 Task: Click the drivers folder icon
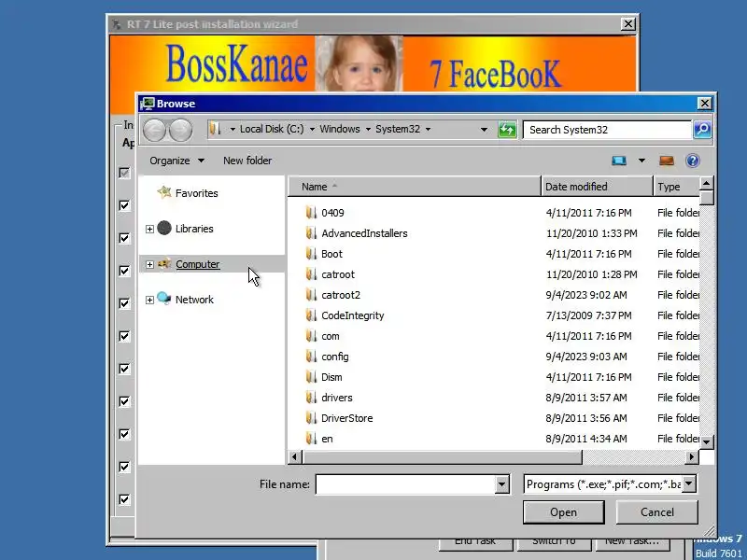(x=311, y=398)
